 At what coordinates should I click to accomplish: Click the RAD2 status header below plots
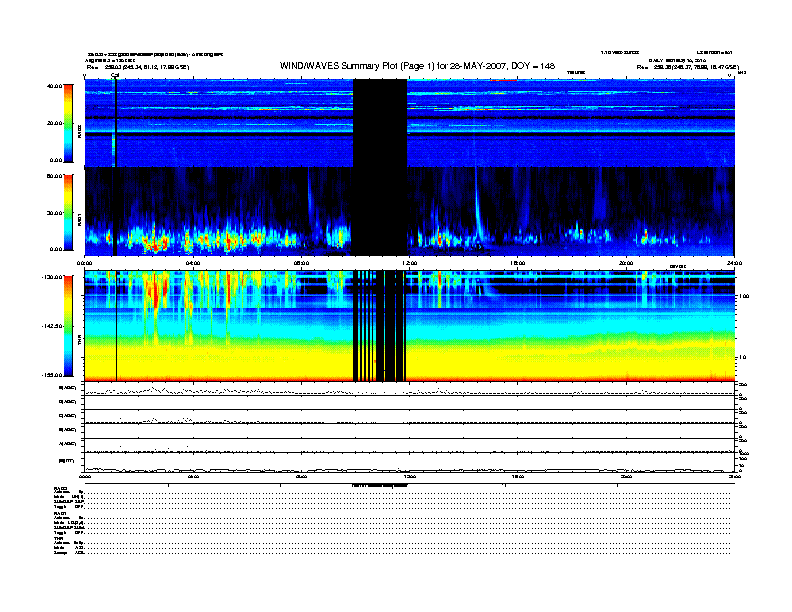pyautogui.click(x=60, y=489)
